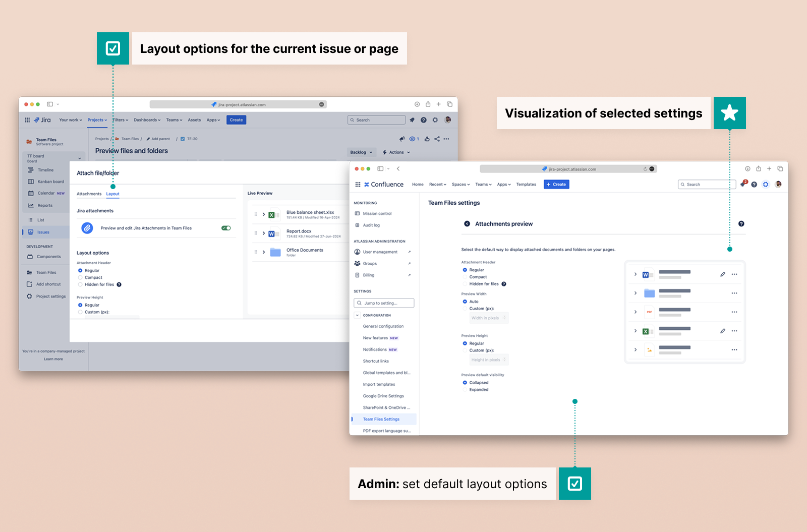Click the share icon on the Jira issue
This screenshot has height=532, width=807.
pyautogui.click(x=437, y=139)
